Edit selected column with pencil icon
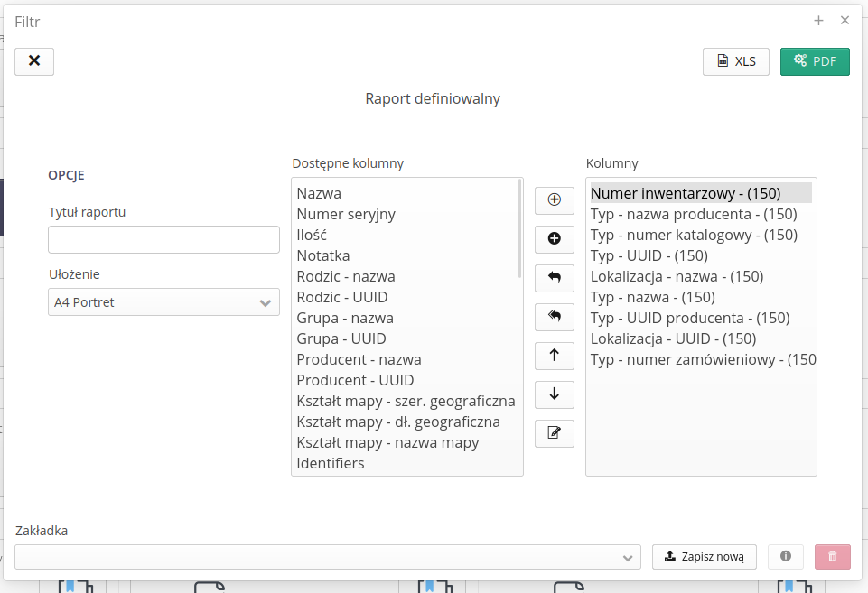The width and height of the screenshot is (868, 593). click(555, 433)
